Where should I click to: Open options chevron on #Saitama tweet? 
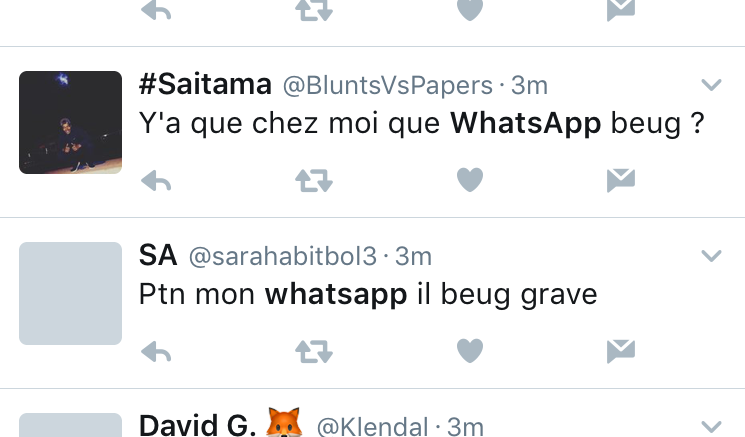711,85
